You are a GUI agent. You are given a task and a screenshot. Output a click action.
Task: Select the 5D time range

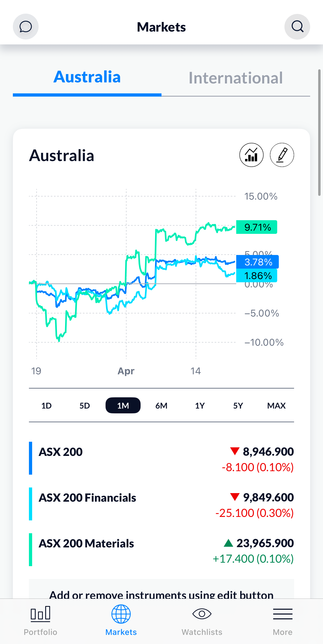(x=85, y=406)
